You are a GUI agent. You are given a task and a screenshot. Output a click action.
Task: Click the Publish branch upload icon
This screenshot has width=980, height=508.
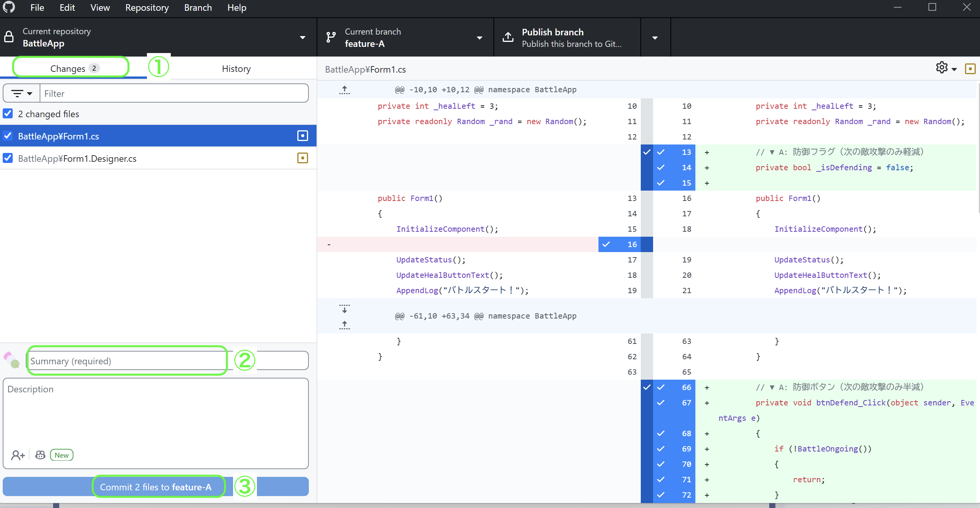tap(508, 37)
